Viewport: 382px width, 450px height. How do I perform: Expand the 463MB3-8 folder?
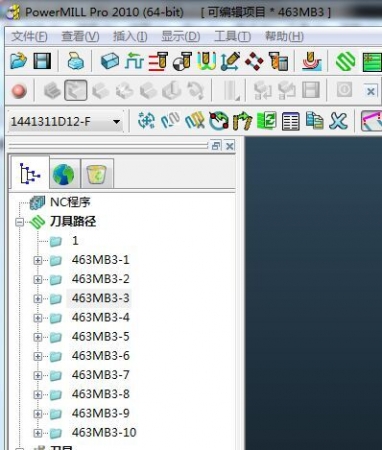[x=38, y=395]
